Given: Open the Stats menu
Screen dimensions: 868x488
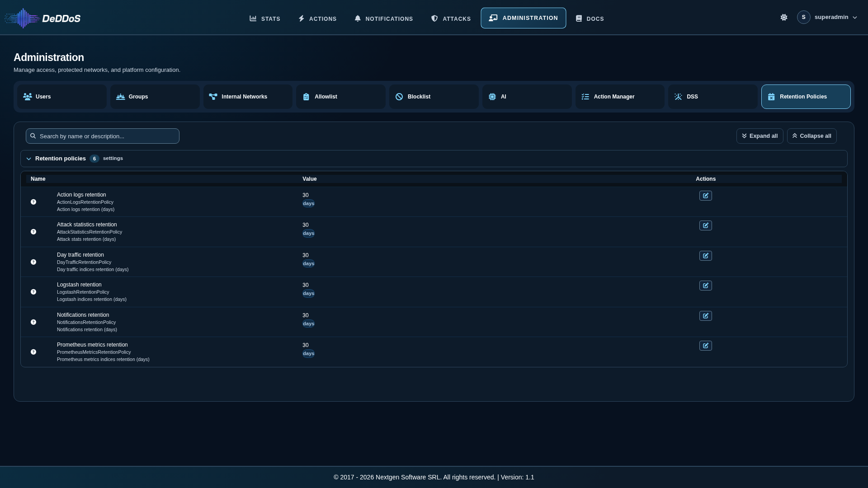Looking at the screenshot, I should pos(265,19).
